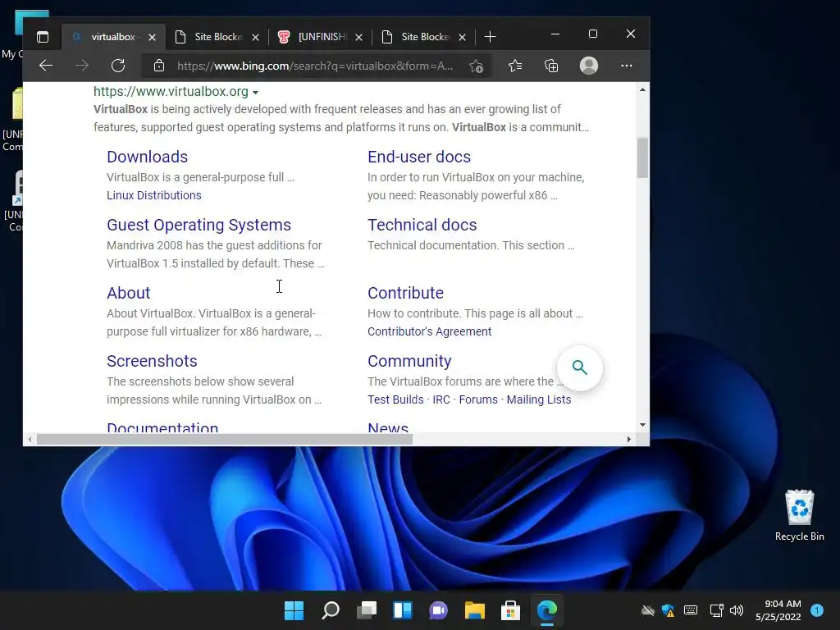Open network status tray icon

click(715, 610)
